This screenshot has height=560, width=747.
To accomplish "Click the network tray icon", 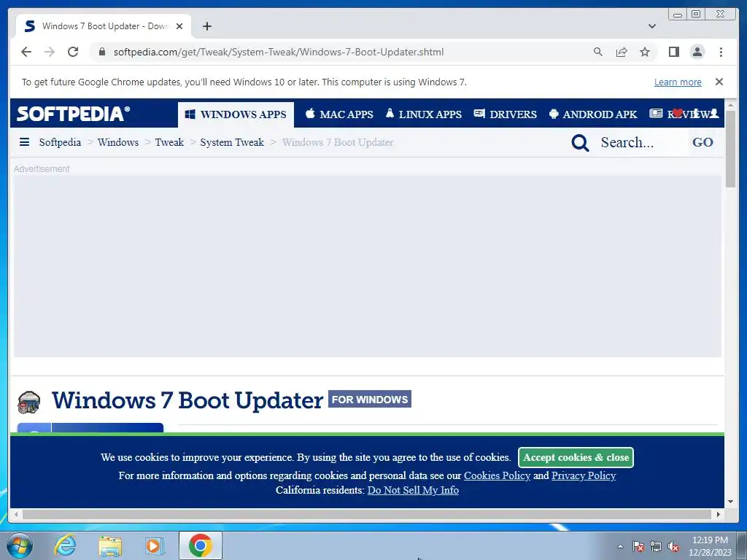I will [656, 546].
